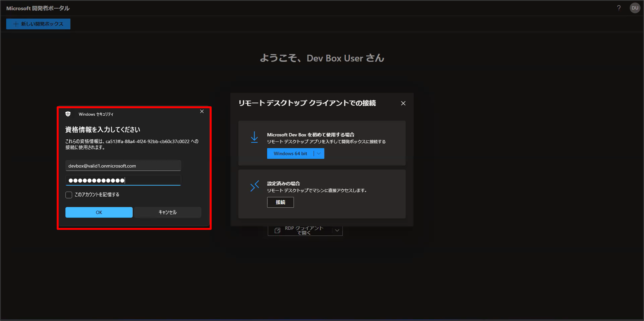Click the 設定済みの場合 heading
644x321 pixels.
pos(283,184)
